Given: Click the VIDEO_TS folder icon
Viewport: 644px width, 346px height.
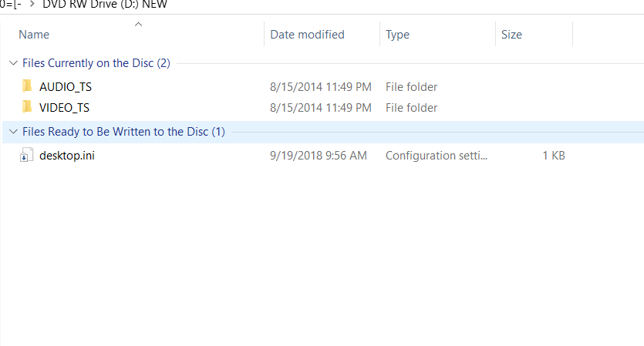Looking at the screenshot, I should click(27, 107).
